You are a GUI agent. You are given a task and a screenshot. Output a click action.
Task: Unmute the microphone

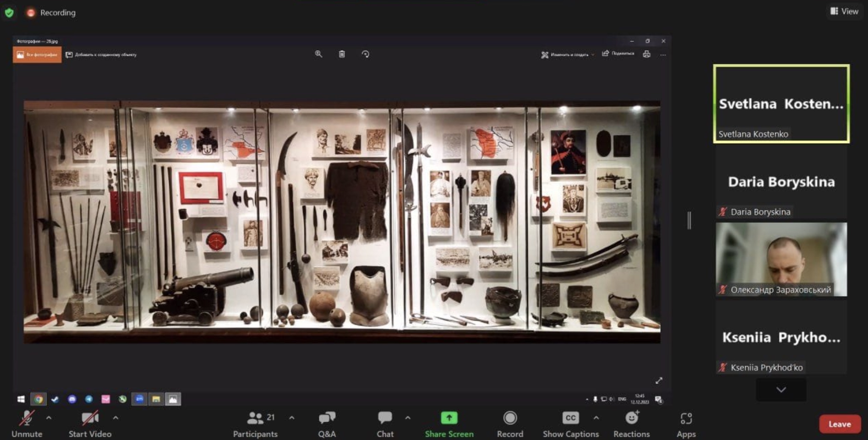(27, 424)
